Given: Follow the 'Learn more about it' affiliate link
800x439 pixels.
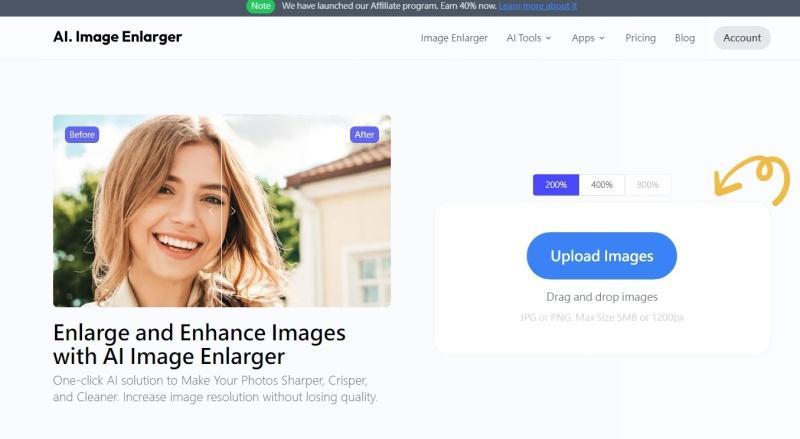Looking at the screenshot, I should pyautogui.click(x=538, y=6).
